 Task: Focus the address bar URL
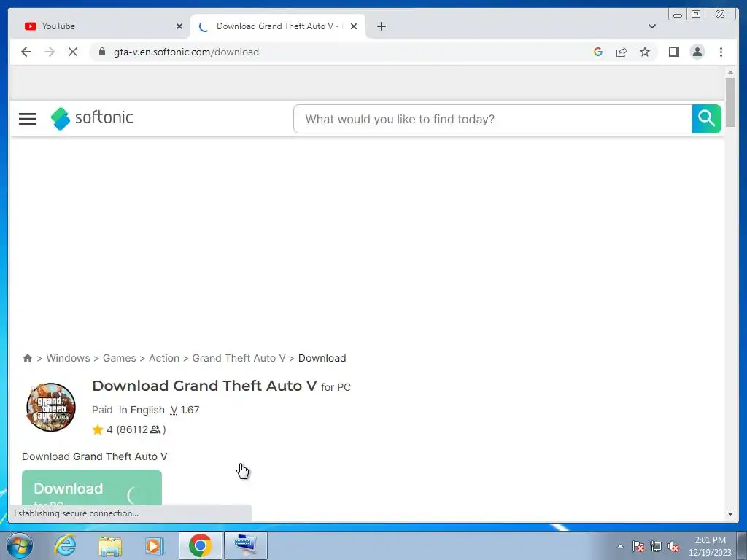[186, 52]
